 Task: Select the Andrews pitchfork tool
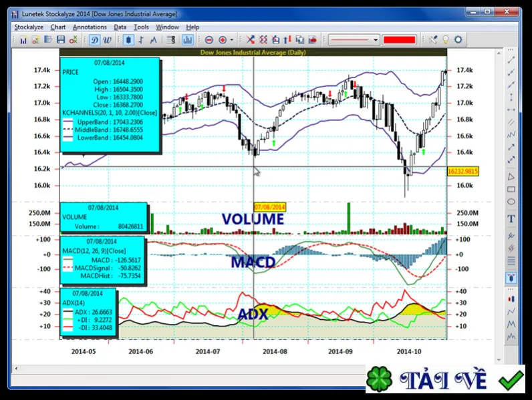point(511,236)
